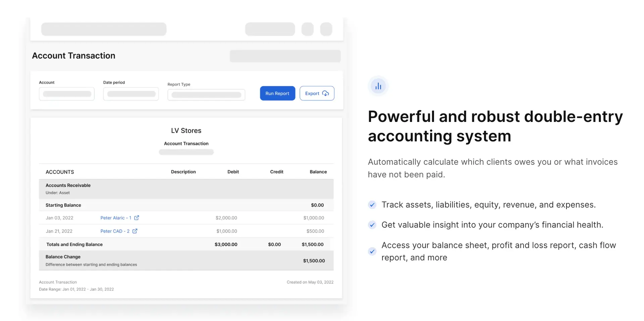Follow the Peter Alaric - 1 link
The image size is (644, 321).
click(x=115, y=217)
